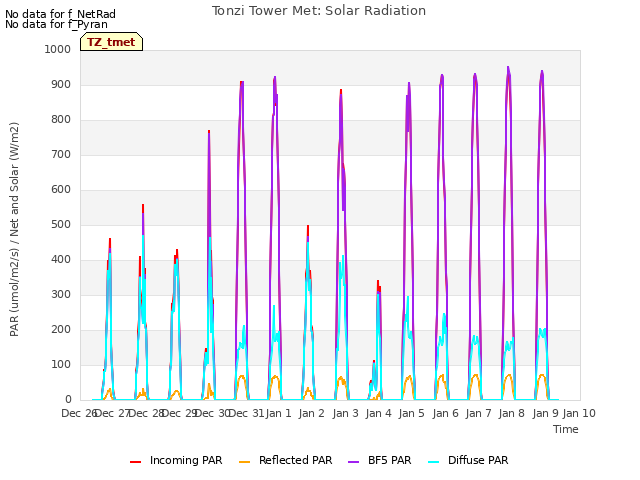Click the Jan 10 x-axis date label

point(579,413)
